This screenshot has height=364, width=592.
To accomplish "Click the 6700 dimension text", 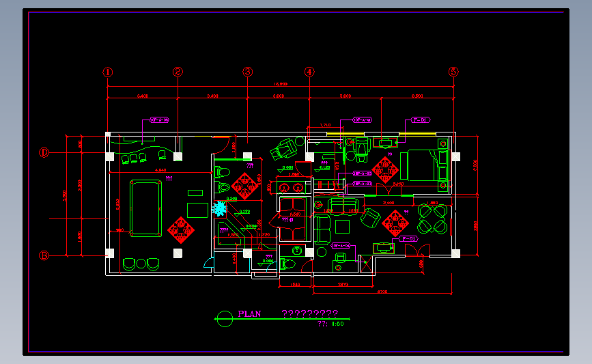I will coord(382,292).
